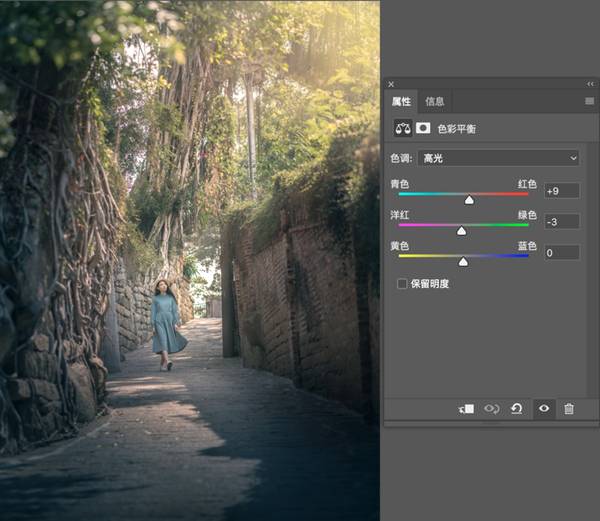Screen dimensions: 600x521
Task: Clip adjustment to layer below
Action: (466, 409)
